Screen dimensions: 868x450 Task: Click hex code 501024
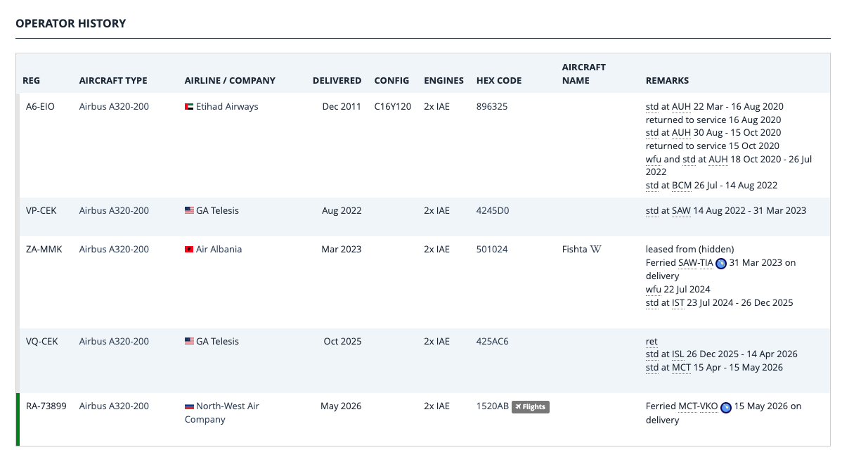pos(492,249)
